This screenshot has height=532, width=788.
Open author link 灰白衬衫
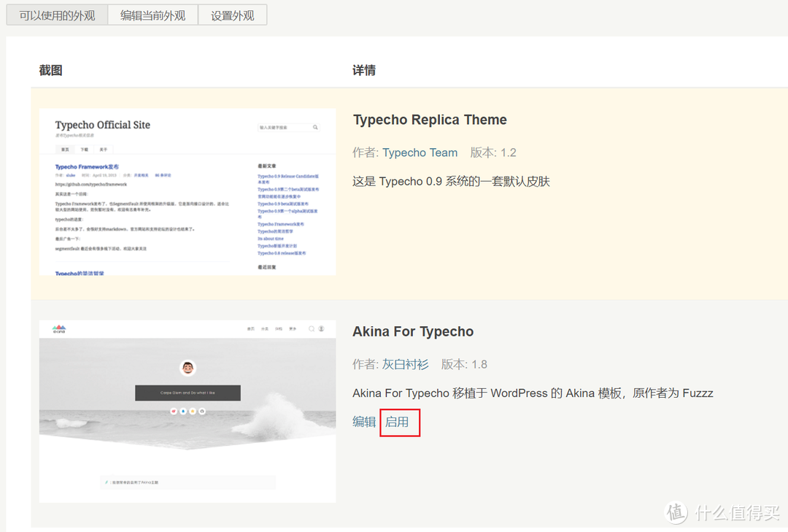pyautogui.click(x=405, y=364)
